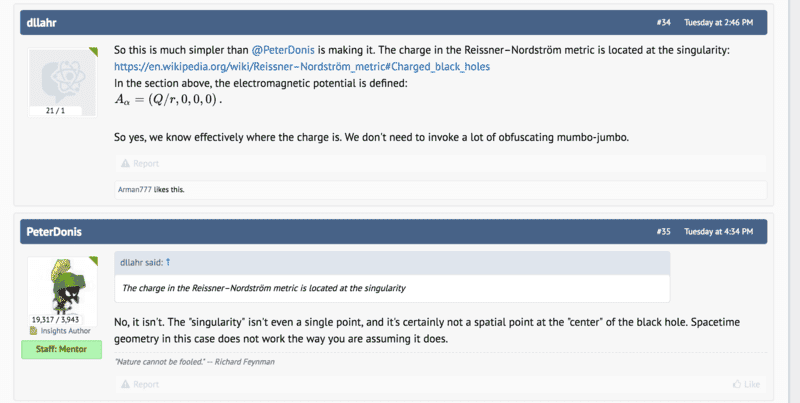Image resolution: width=800 pixels, height=403 pixels.
Task: Click the 'Staff: Mentor' green badge
Action: coord(61,349)
